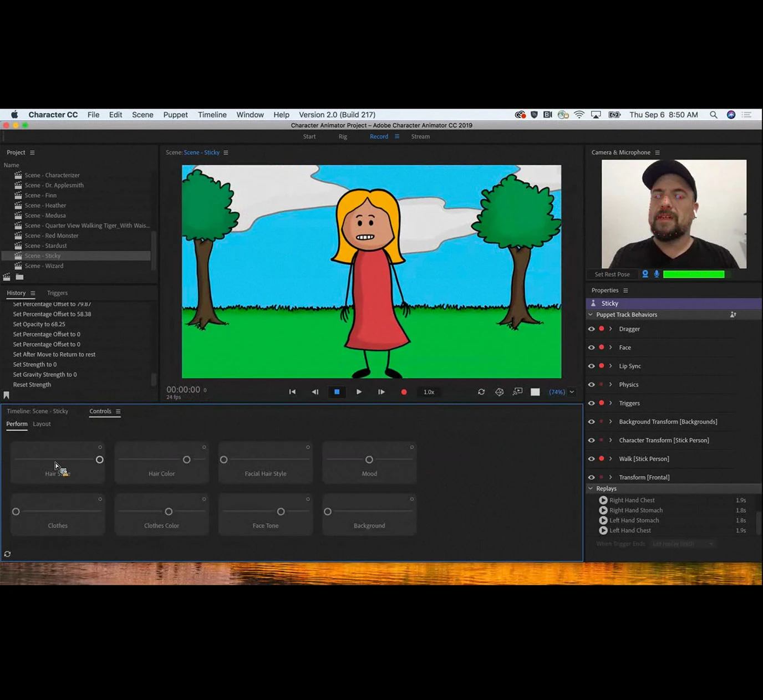
Task: Switch to the Stream workspace
Action: [x=420, y=136]
